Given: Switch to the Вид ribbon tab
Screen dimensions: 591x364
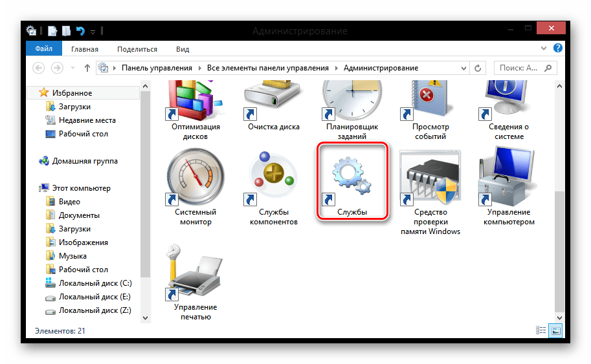Looking at the screenshot, I should 183,48.
